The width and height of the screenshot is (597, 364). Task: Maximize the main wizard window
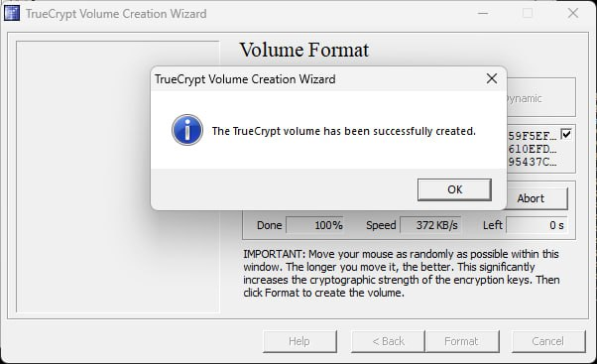coord(528,13)
